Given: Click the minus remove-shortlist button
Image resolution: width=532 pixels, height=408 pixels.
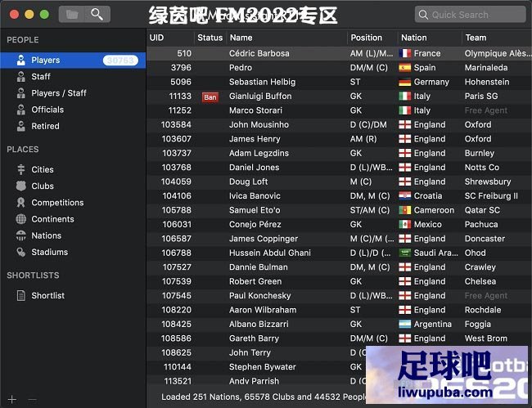Looking at the screenshot, I should pos(32,400).
